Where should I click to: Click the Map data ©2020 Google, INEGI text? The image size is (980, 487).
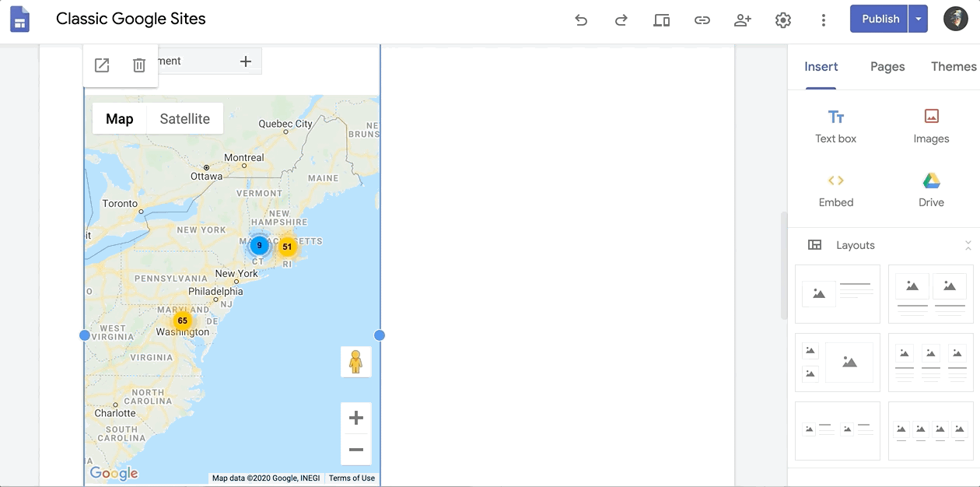[x=266, y=478]
